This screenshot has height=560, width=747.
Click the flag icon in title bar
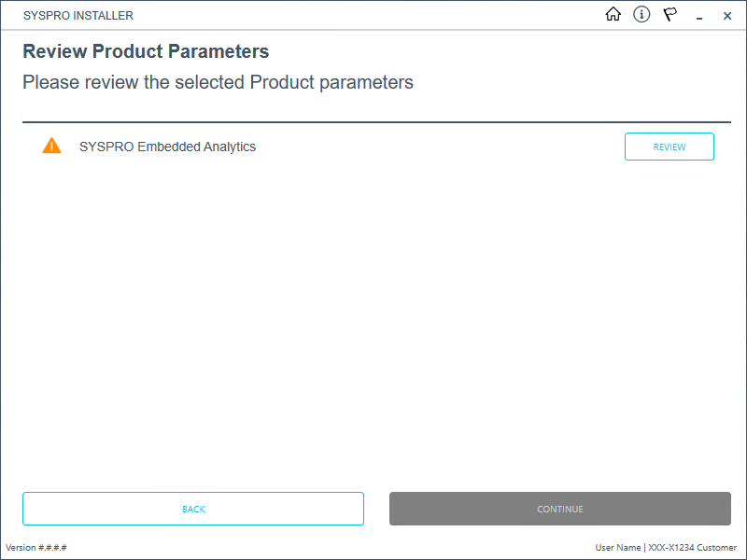tap(669, 15)
